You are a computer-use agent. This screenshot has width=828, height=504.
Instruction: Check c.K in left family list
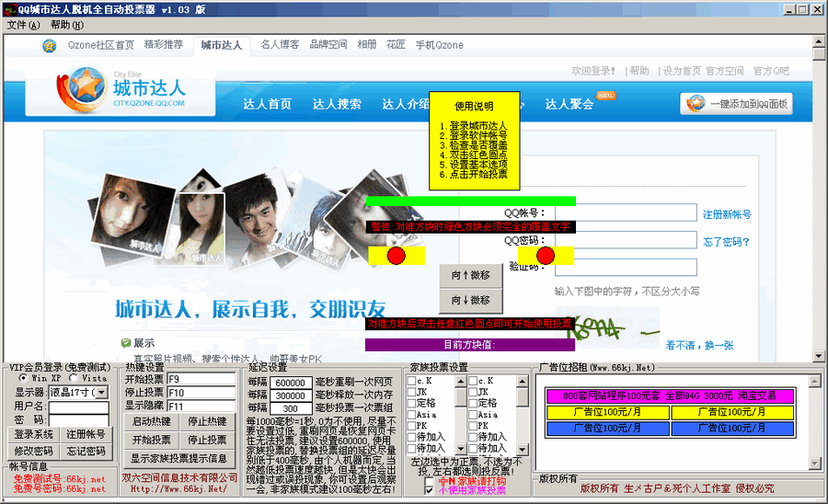click(411, 381)
